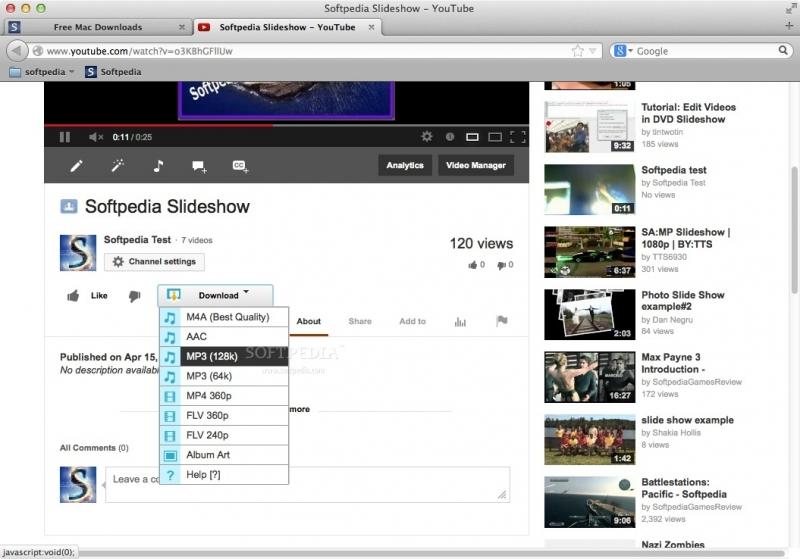Unmute the video volume
Image resolution: width=800 pixels, height=559 pixels.
click(x=96, y=137)
